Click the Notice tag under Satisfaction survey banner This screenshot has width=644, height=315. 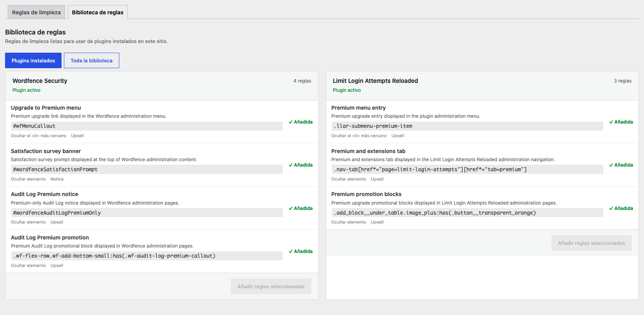click(x=57, y=179)
